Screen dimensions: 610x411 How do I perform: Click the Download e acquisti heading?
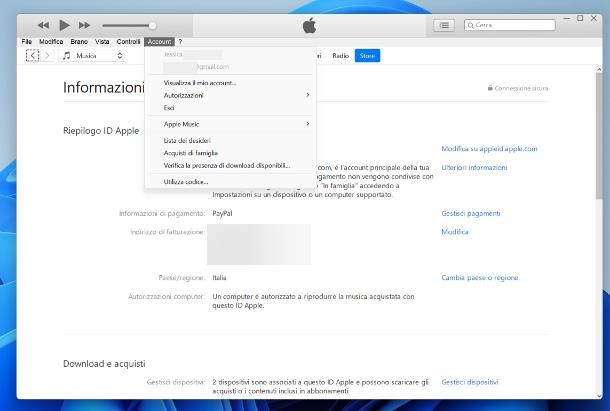(104, 364)
